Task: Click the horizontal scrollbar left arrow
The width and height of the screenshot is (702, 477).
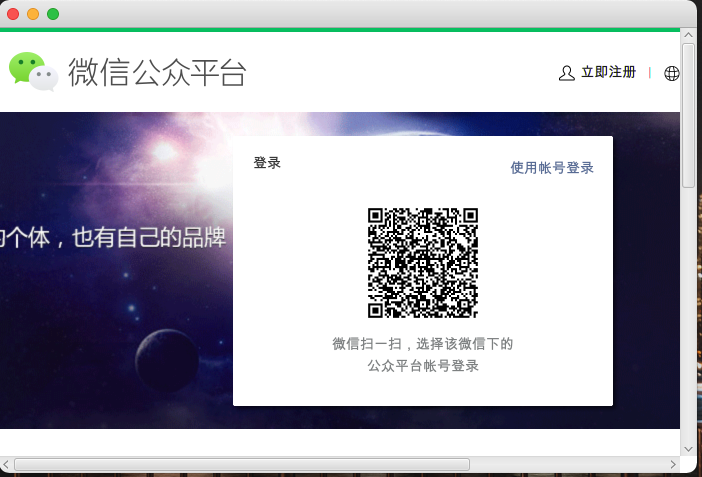Action: tap(5, 464)
